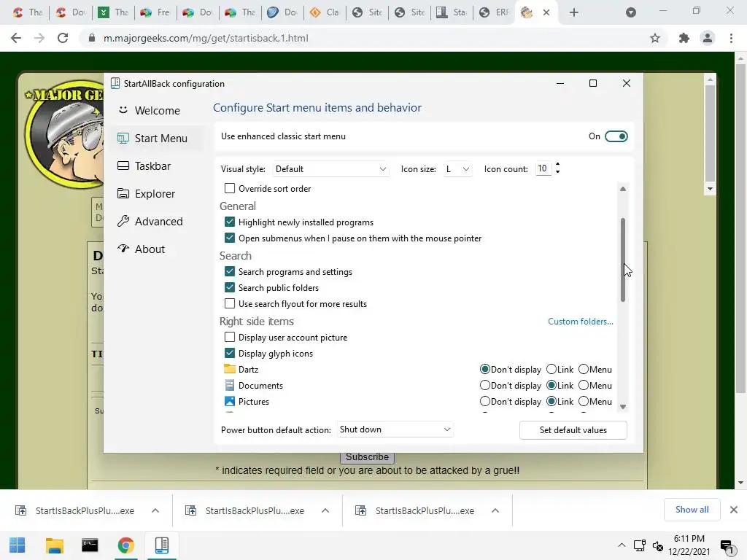
Task: Click the Subscribe button on the page
Action: pyautogui.click(x=367, y=457)
